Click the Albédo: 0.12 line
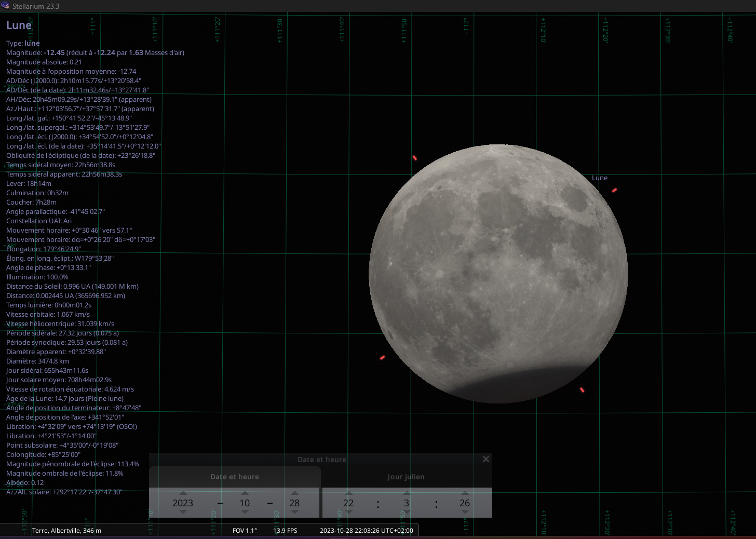 pyautogui.click(x=25, y=482)
